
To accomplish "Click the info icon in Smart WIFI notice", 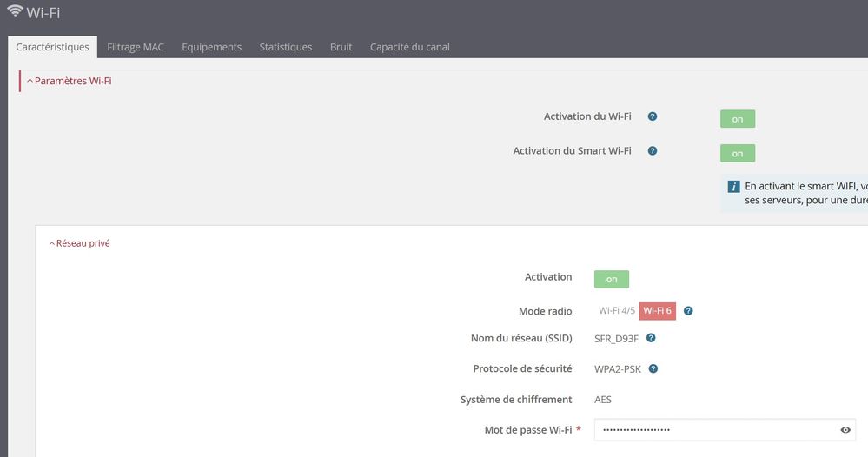I will click(733, 187).
